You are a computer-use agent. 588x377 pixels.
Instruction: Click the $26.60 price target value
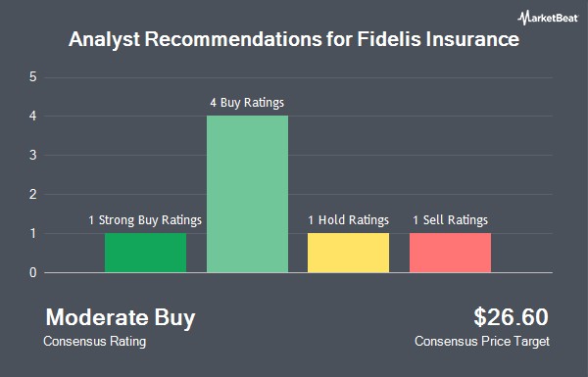(511, 317)
